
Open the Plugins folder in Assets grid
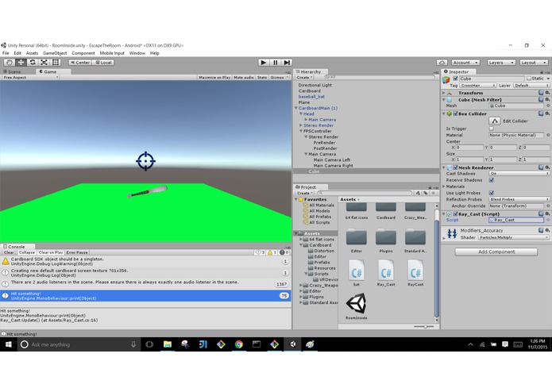pos(386,237)
